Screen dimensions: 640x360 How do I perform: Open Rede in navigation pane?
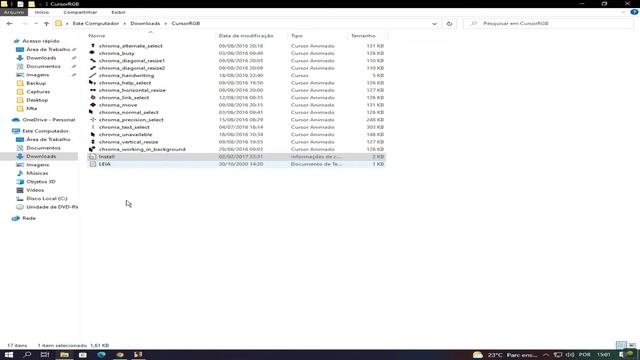click(x=29, y=218)
